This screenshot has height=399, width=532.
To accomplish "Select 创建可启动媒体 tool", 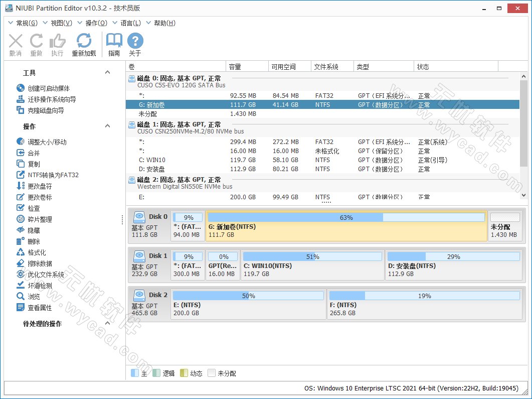I will tap(43, 88).
